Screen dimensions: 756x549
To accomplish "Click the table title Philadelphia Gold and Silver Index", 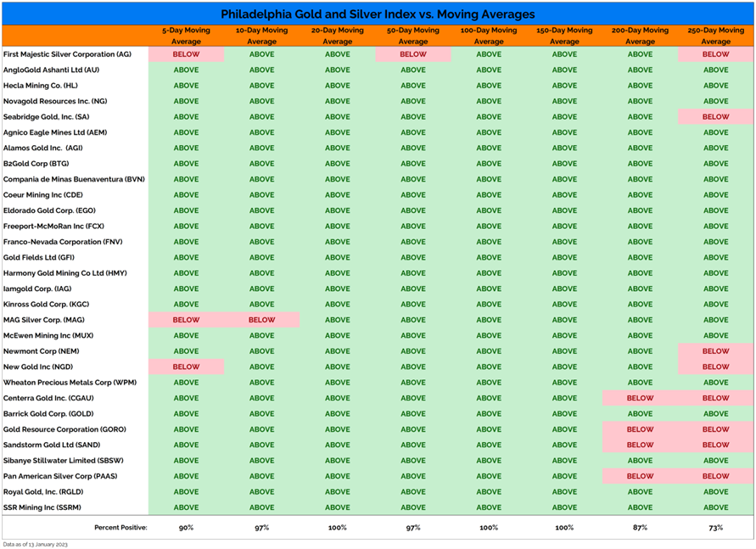I will (378, 14).
